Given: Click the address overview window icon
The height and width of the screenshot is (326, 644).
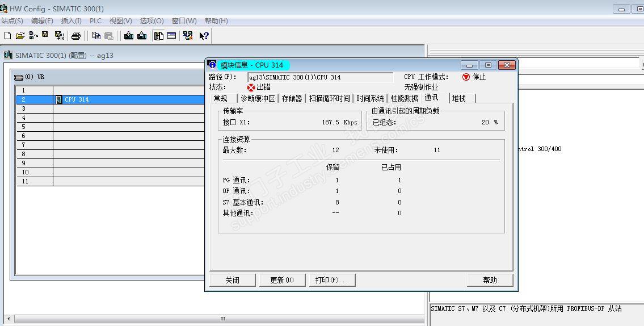Looking at the screenshot, I should pyautogui.click(x=172, y=36).
